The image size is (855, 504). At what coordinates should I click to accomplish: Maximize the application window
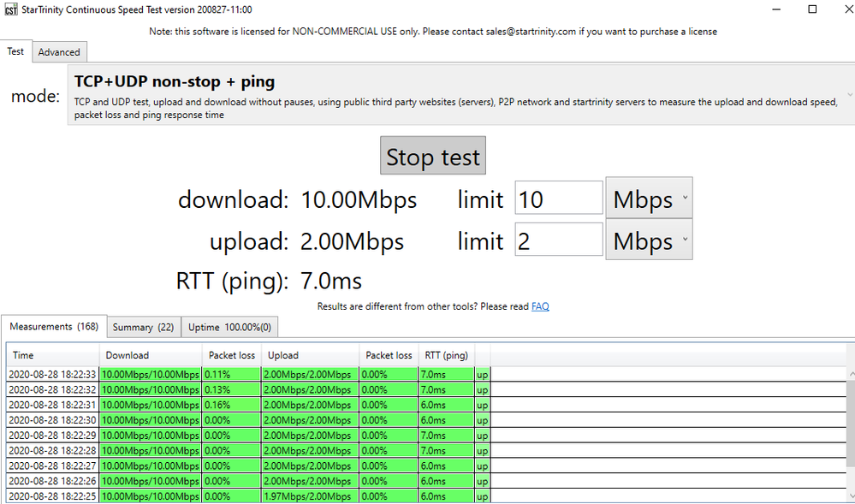pos(812,9)
